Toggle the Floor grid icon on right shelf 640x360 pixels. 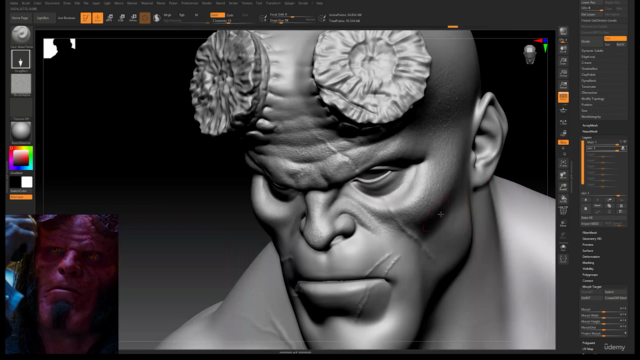[x=563, y=109]
